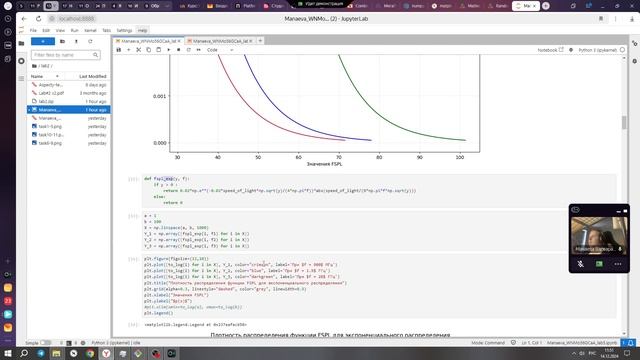Open the debugger panel on right sidebar
This screenshot has height=360, width=640.
point(634,61)
